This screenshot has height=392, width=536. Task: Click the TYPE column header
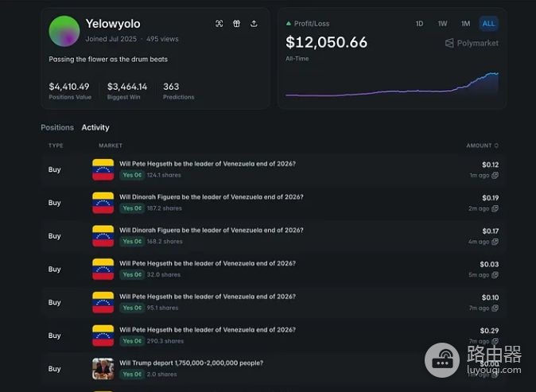(x=56, y=146)
